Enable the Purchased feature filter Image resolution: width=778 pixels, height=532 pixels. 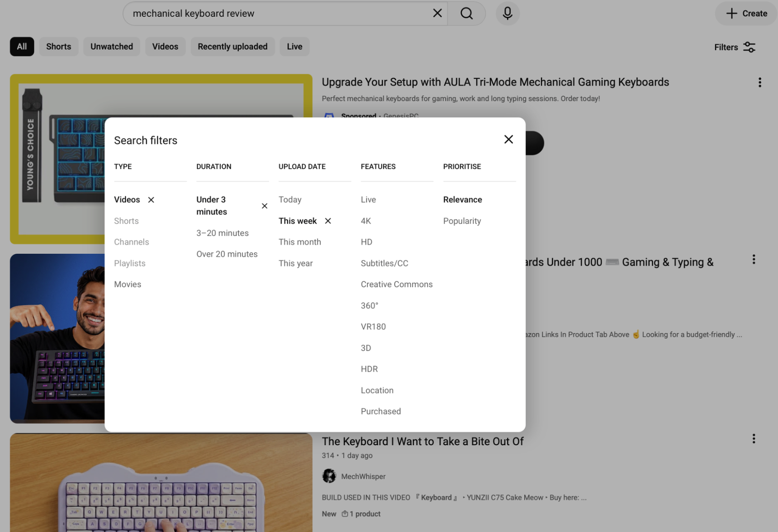(380, 412)
